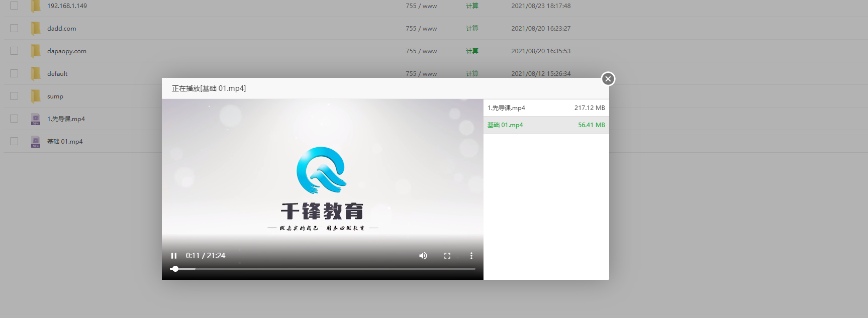Screen dimensions: 868x318
Task: Pause the video playback
Action: (174, 256)
